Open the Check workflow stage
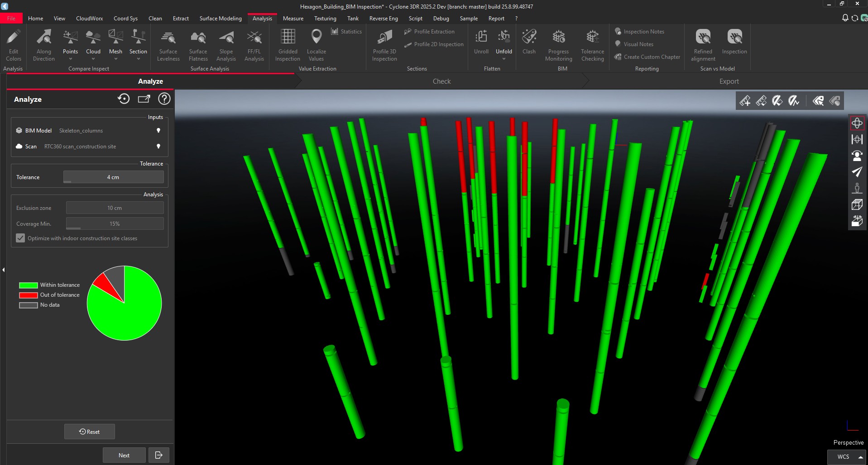 (x=441, y=81)
